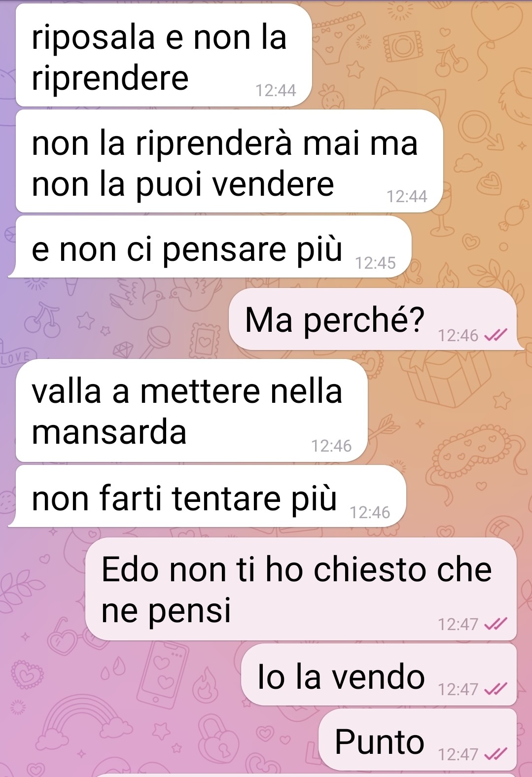Tap the 12:44 timestamp on 'riposala' message
The width and height of the screenshot is (532, 777).
point(276,90)
